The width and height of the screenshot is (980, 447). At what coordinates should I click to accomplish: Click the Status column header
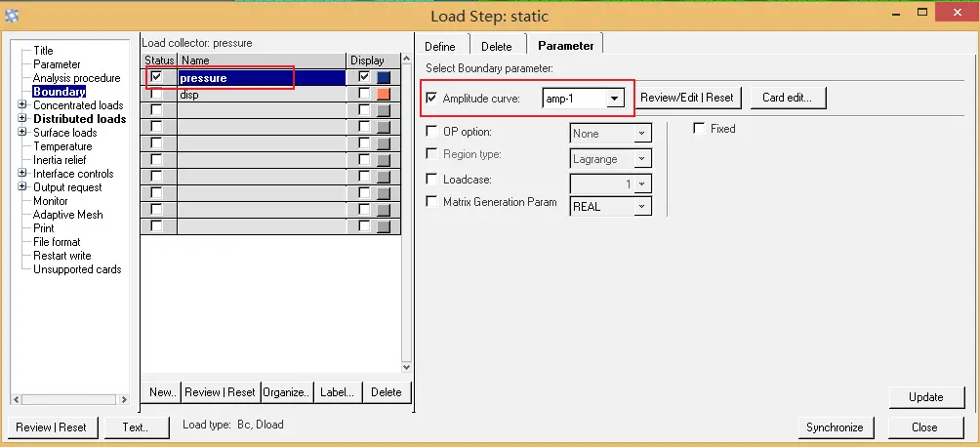click(x=159, y=61)
